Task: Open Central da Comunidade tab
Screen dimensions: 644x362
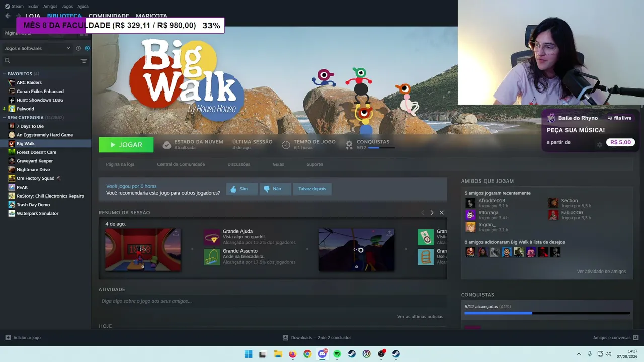Action: click(x=181, y=164)
